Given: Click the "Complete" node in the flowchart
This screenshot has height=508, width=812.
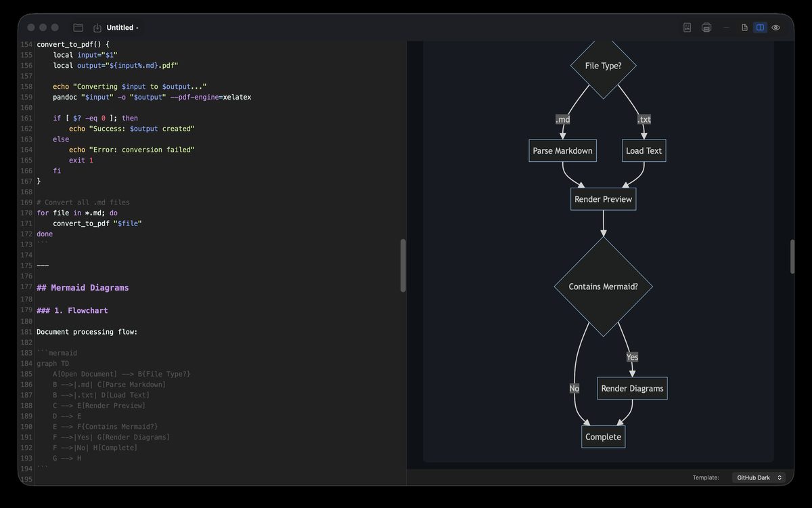Looking at the screenshot, I should (603, 437).
